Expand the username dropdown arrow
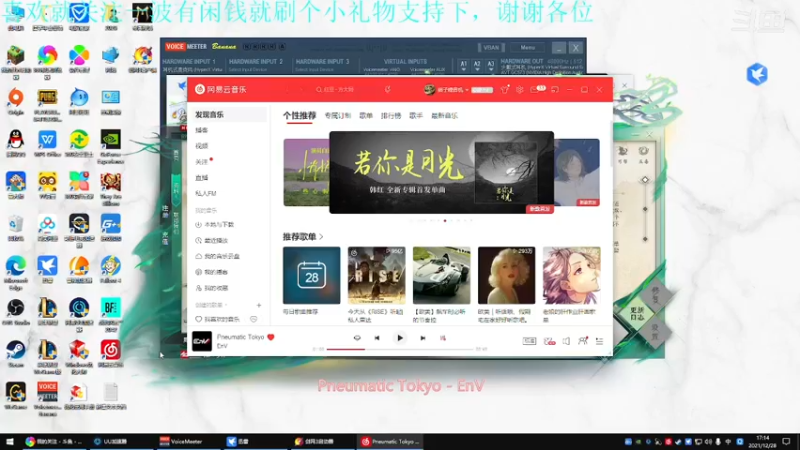 (x=466, y=90)
